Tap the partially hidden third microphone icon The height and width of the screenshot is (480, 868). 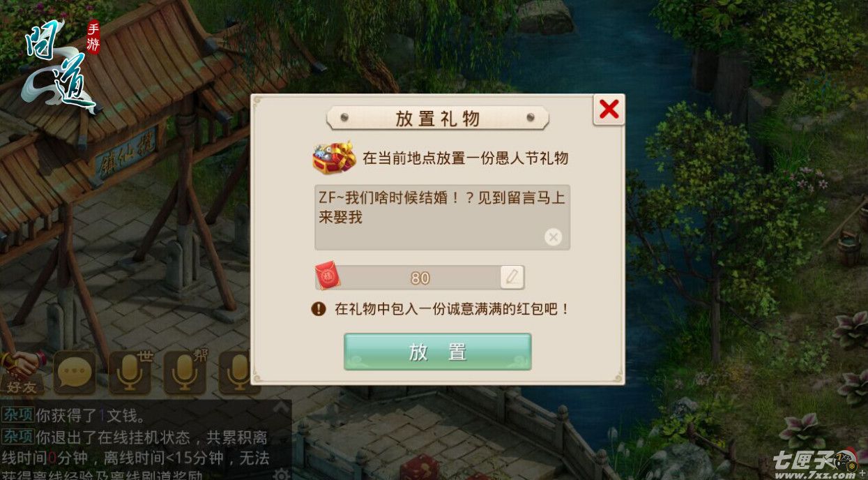pyautogui.click(x=235, y=373)
